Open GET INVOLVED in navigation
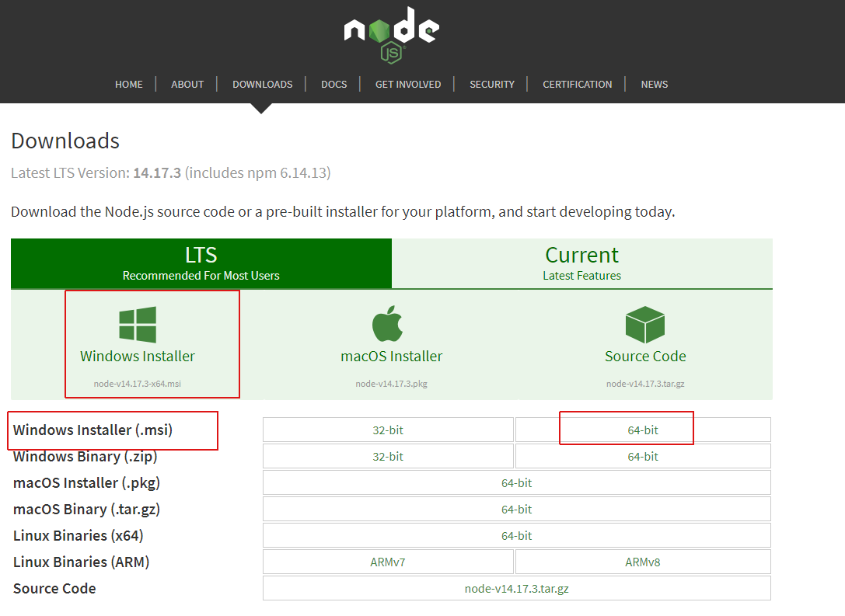 click(408, 85)
